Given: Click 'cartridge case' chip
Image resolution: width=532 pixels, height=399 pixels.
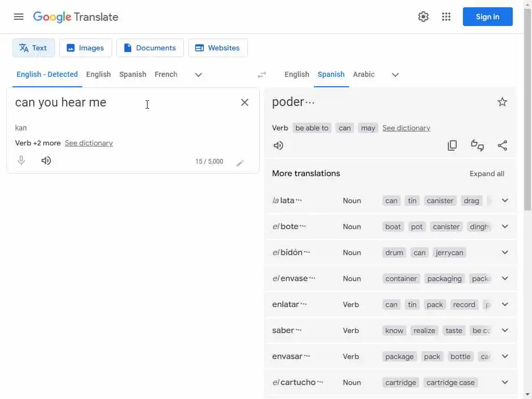Looking at the screenshot, I should (x=450, y=382).
